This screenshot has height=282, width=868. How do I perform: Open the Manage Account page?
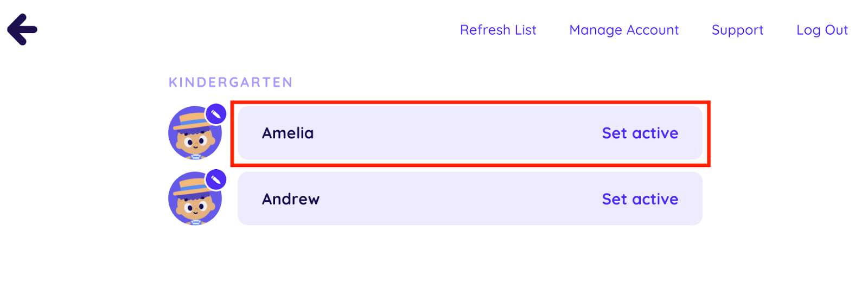tap(624, 30)
